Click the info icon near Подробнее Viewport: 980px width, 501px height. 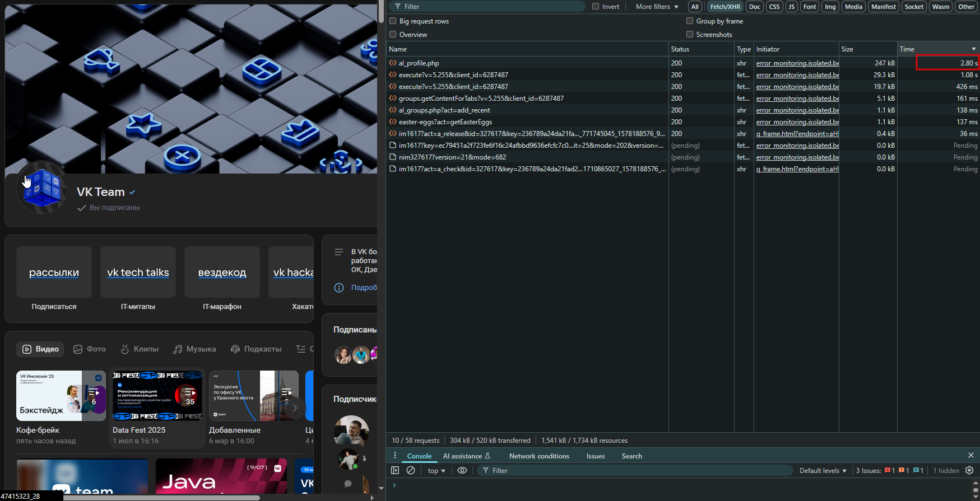coord(339,288)
